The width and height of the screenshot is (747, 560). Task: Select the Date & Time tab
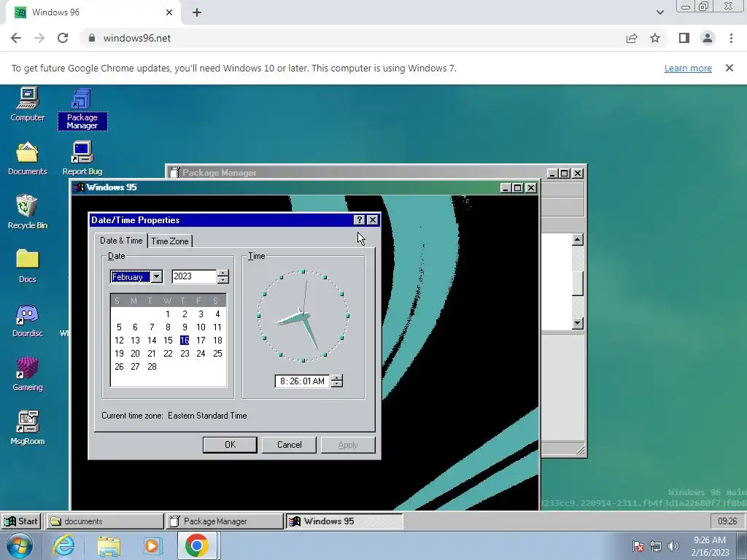tap(121, 241)
